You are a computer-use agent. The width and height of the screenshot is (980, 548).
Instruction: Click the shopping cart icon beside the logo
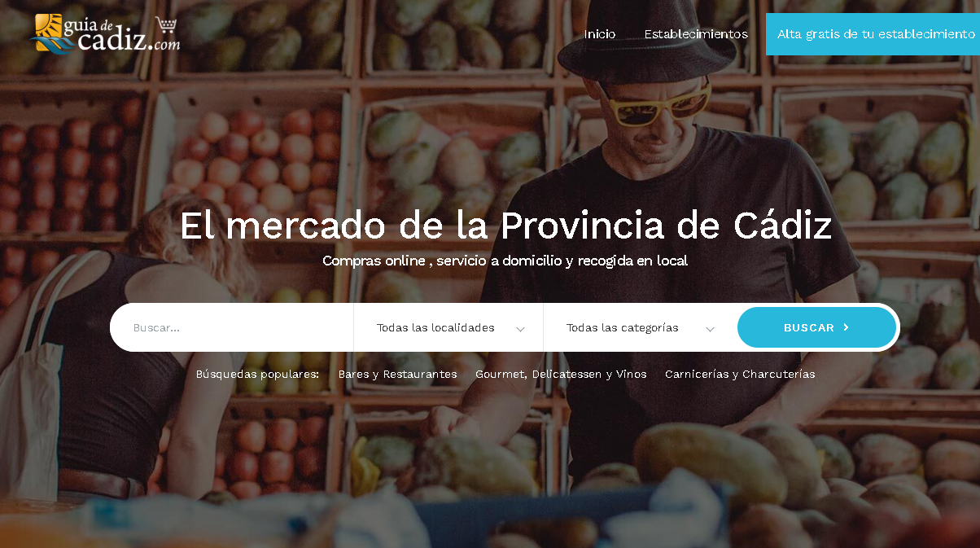166,24
